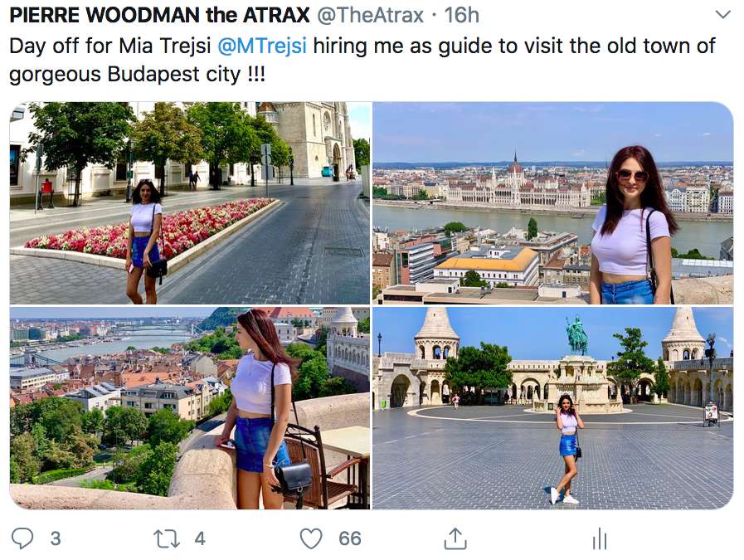Open the street flowerbed photo
Screen dimensions: 744x560
[190, 203]
